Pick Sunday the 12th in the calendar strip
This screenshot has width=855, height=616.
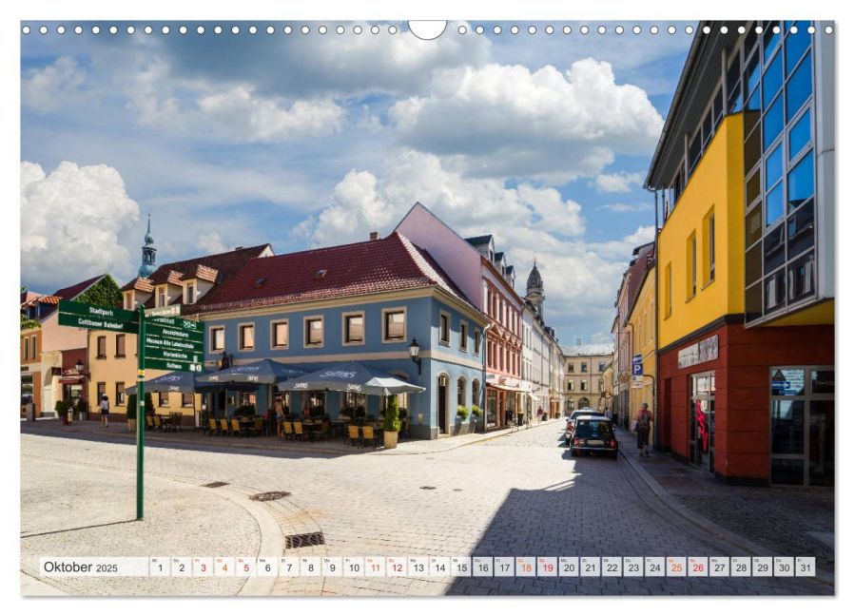pos(397,568)
